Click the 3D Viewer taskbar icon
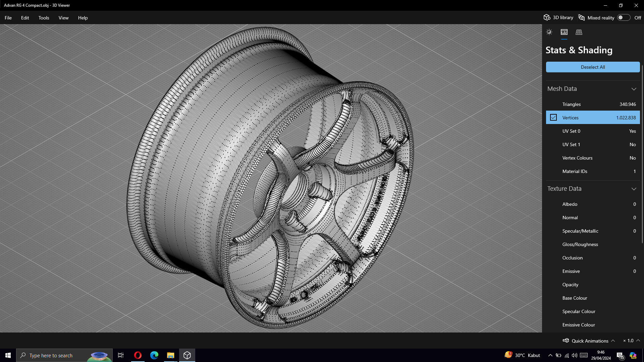Image resolution: width=644 pixels, height=362 pixels. tap(187, 355)
